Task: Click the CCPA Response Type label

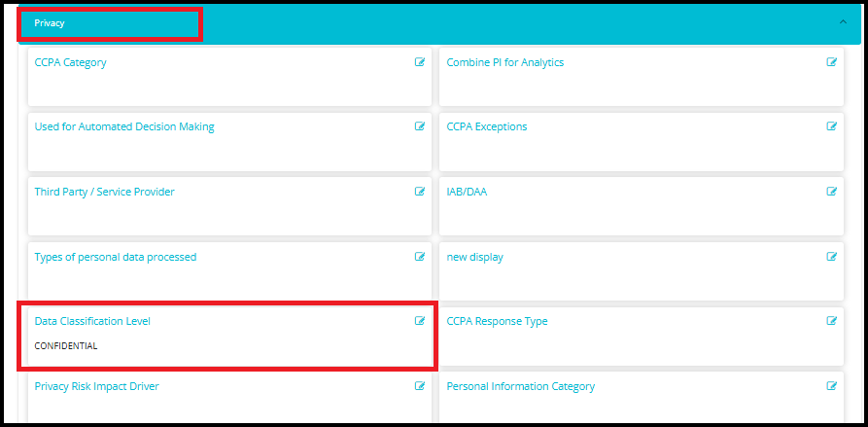Action: [497, 321]
